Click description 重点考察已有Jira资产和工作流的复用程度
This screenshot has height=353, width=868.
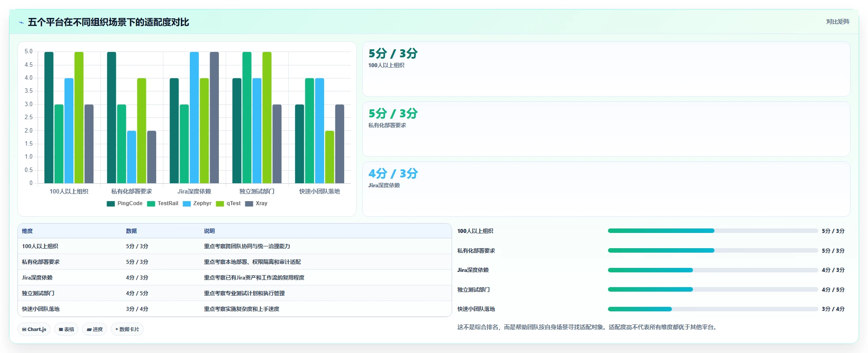[254, 278]
